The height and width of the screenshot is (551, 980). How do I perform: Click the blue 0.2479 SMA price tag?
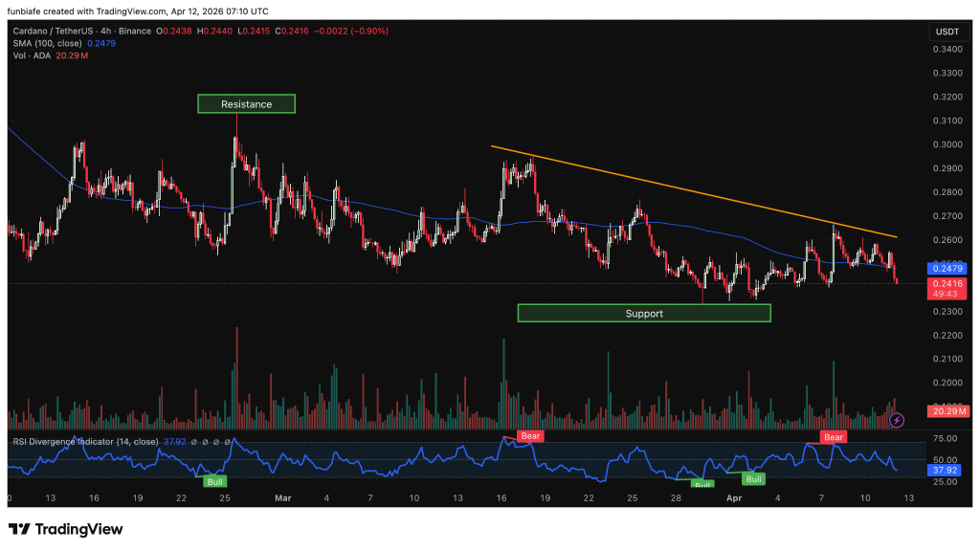point(945,270)
